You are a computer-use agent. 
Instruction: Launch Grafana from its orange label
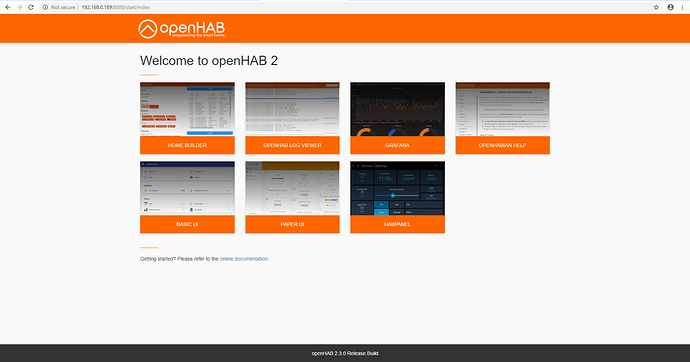point(397,145)
